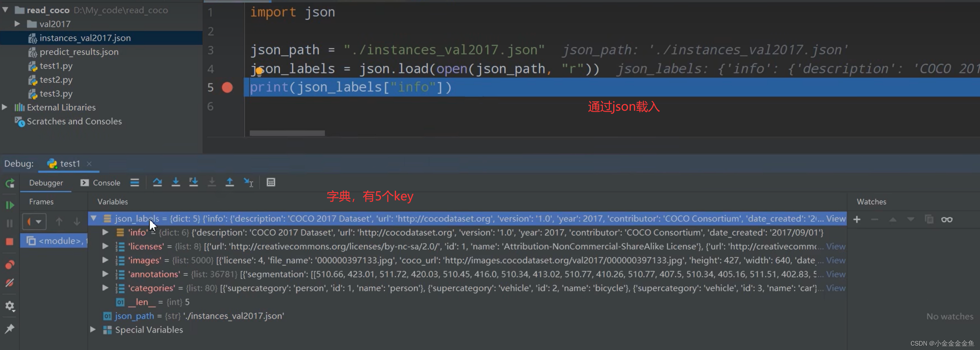Viewport: 980px width, 350px height.
Task: Expand the 'annotations' list entry
Action: [105, 274]
